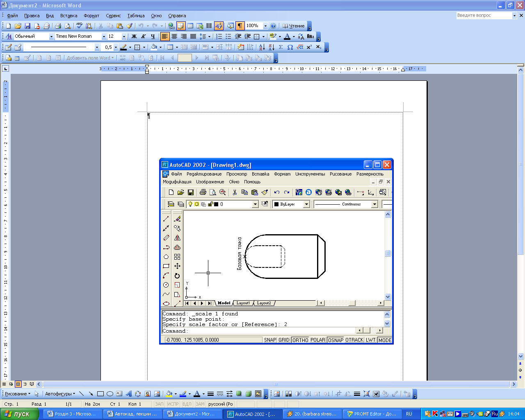Viewport: 525px width, 420px height.
Task: Create bulleted list
Action: pyautogui.click(x=228, y=37)
